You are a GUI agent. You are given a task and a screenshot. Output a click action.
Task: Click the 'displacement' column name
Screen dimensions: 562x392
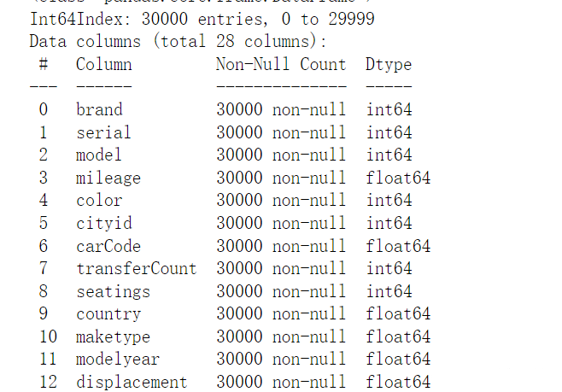point(132,382)
